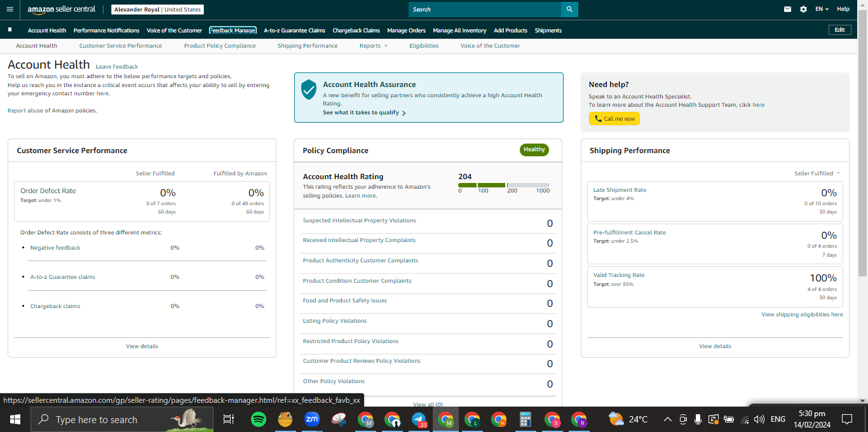This screenshot has width=868, height=432.
Task: Launch Spotify from the taskbar
Action: pyautogui.click(x=258, y=419)
